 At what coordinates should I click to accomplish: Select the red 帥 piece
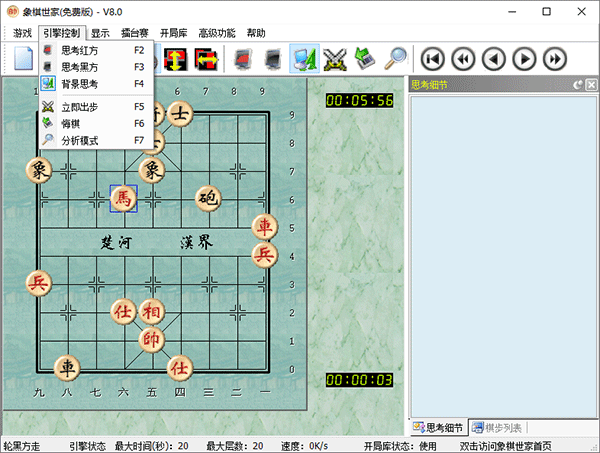[x=152, y=340]
